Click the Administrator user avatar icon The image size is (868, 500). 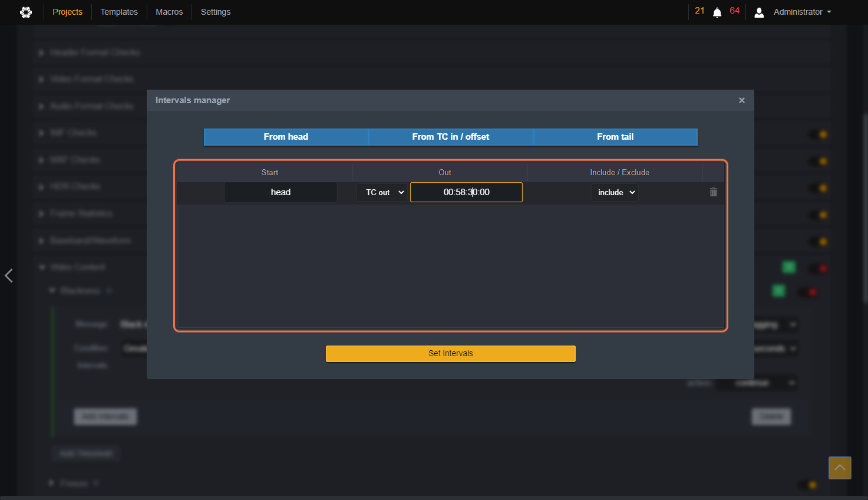pos(759,12)
